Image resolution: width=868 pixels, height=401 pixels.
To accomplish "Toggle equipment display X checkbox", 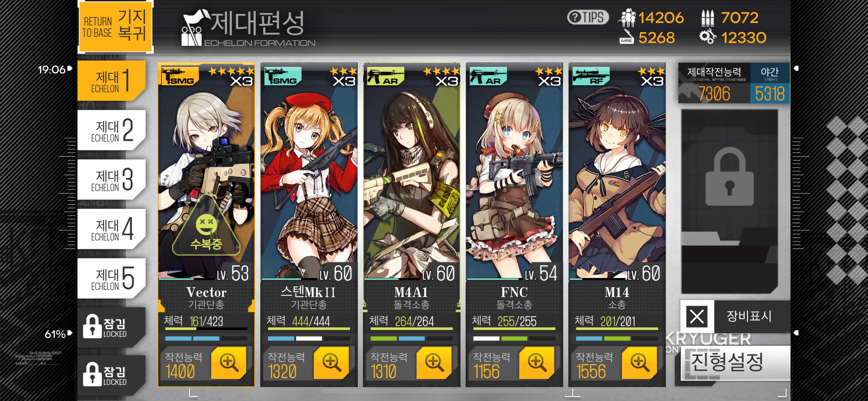I will coord(697,316).
